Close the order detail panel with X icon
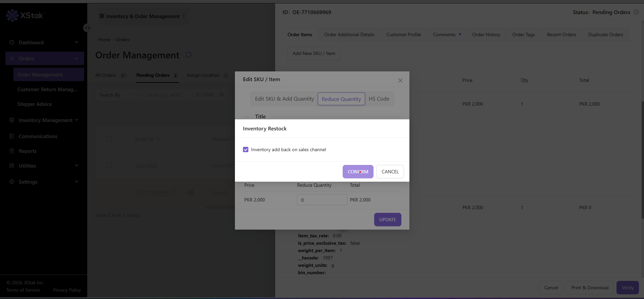 tap(636, 12)
